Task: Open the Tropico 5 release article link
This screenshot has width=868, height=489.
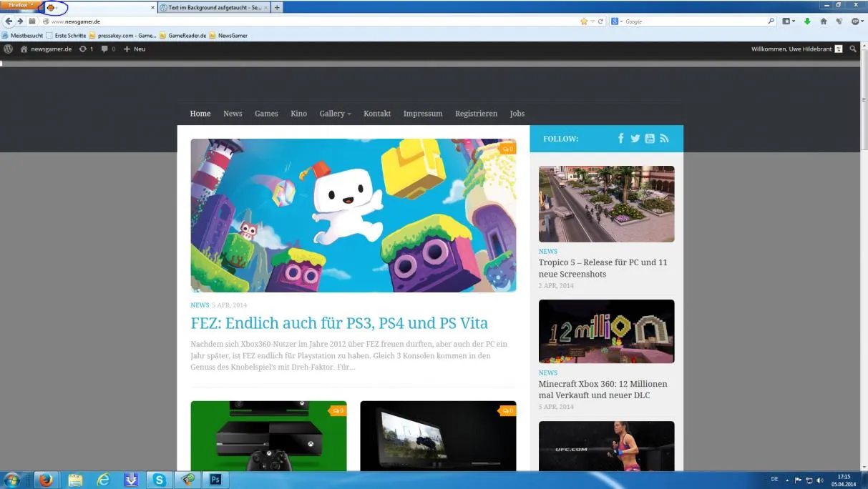Action: coord(603,268)
